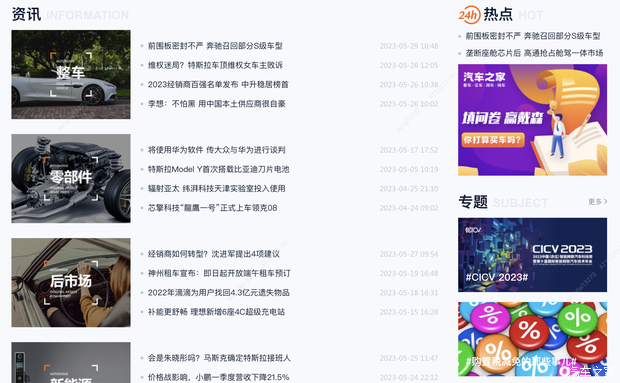
Task: Open article 辐射亚太 纬湃科技天津实验室投入使用
Action: (217, 189)
